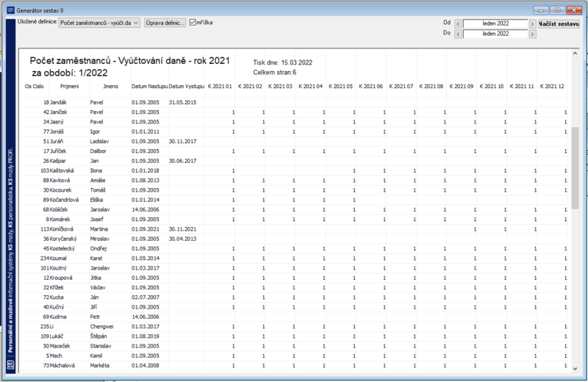Viewport: 588px width, 382px height.
Task: Click exit date 30.04.2013 for Koryčanský
Action: (x=182, y=239)
